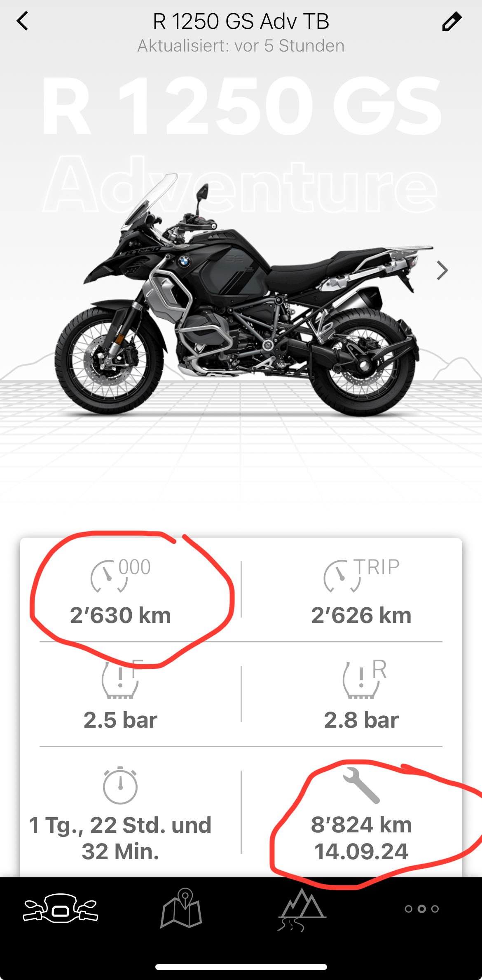The height and width of the screenshot is (980, 482).
Task: Tap the R 1250 GS Adv TB title
Action: point(241,21)
